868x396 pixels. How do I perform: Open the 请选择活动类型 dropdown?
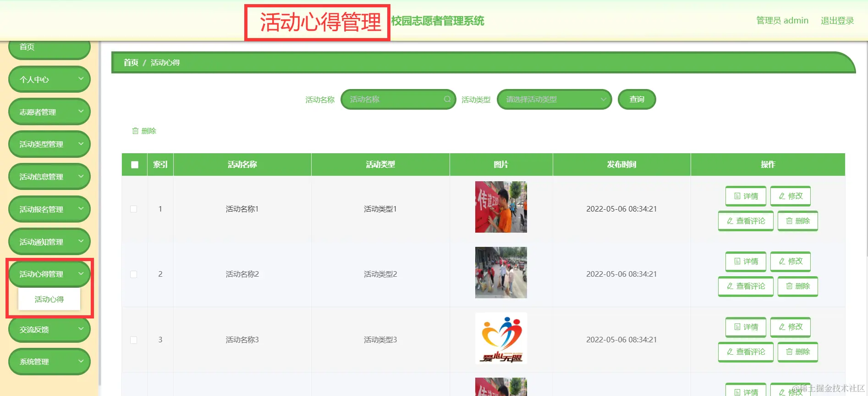554,99
